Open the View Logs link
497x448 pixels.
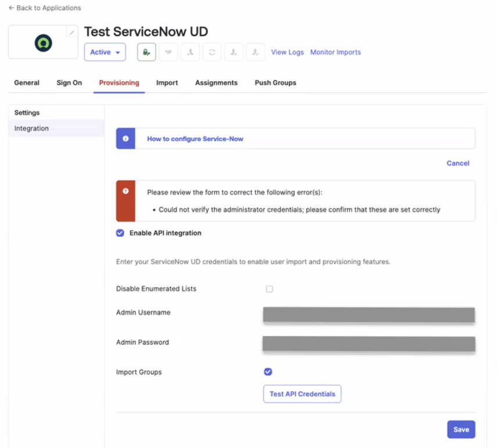tap(287, 52)
